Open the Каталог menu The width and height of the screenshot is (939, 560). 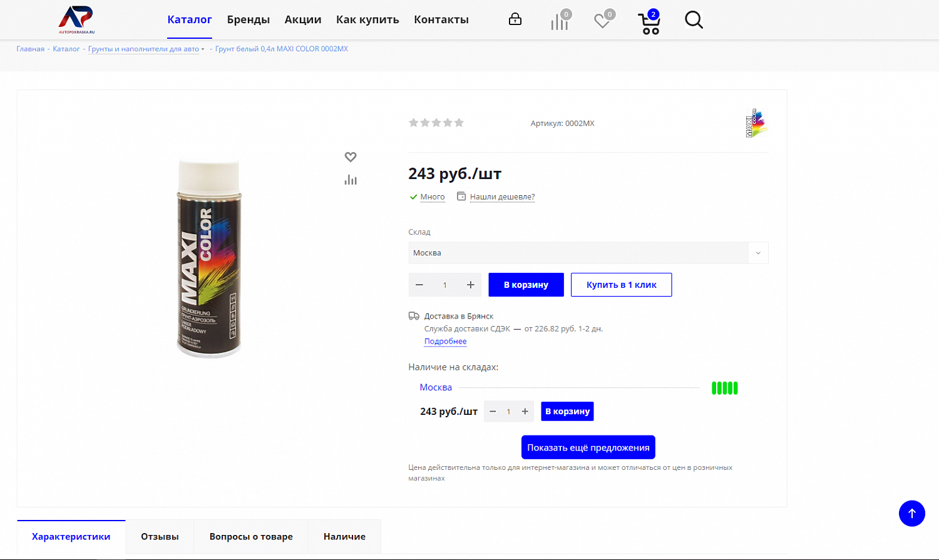coord(190,19)
